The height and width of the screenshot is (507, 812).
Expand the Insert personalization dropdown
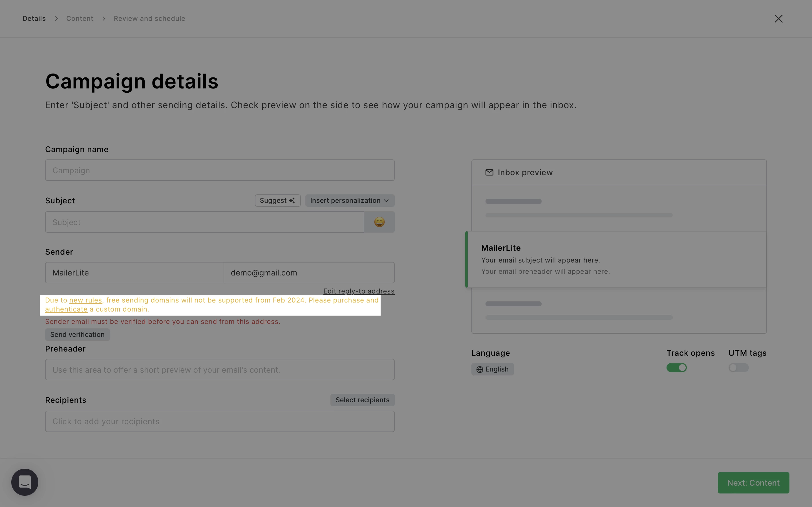coord(349,201)
